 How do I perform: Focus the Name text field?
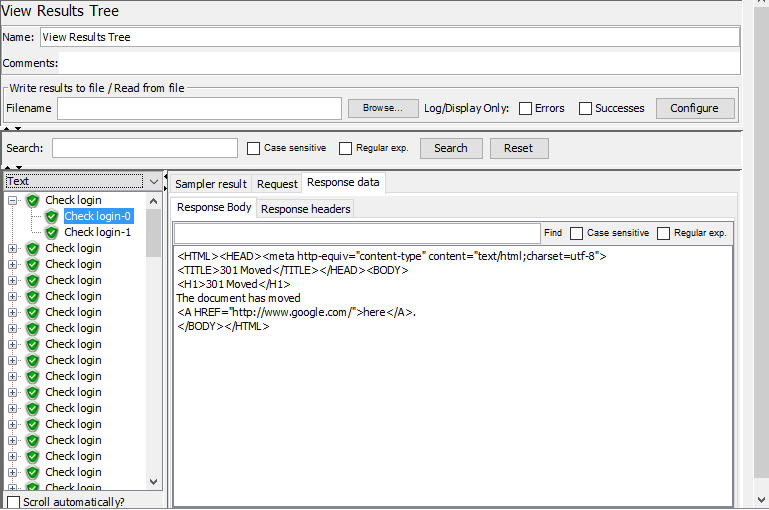[x=390, y=37]
